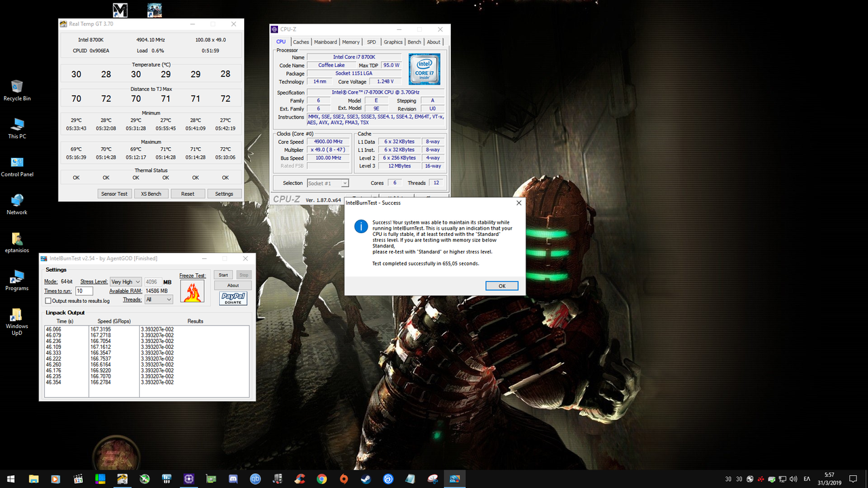Open File Explorer from the taskbar
Screen dimensions: 868x488
(33, 479)
